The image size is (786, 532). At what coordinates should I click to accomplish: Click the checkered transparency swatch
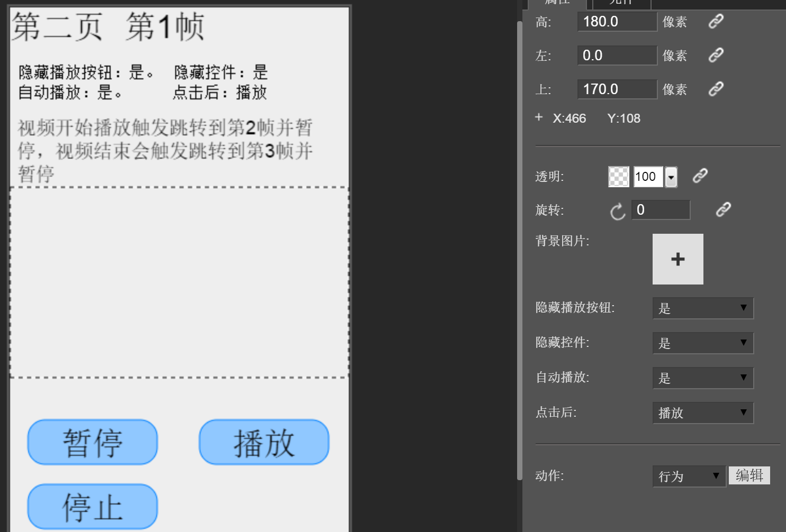[618, 177]
